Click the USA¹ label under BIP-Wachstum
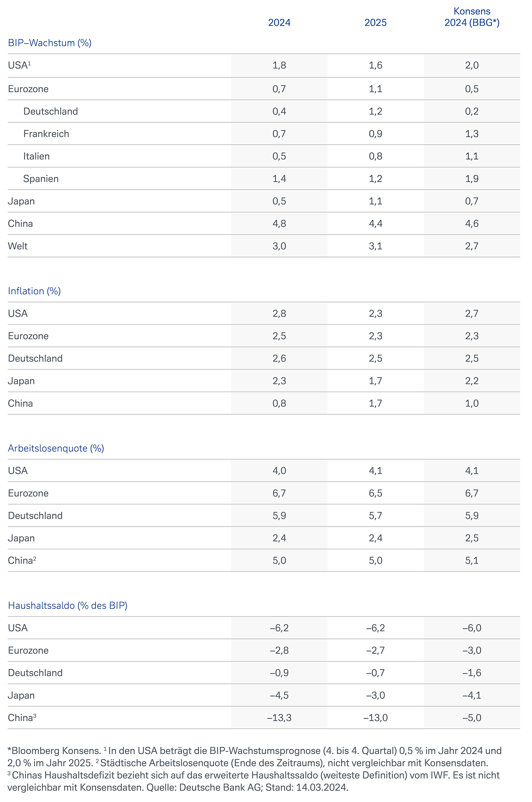This screenshot has height=802, width=532. (19, 65)
